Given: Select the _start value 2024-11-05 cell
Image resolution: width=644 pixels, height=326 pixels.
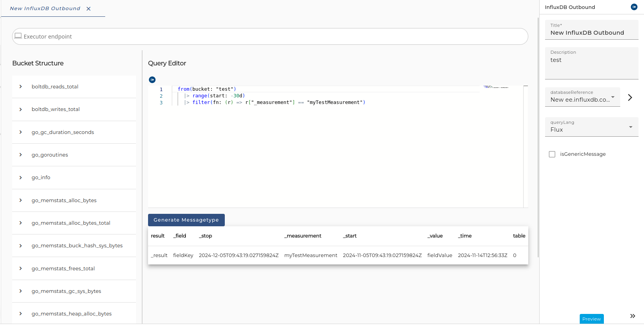Looking at the screenshot, I should coord(382,256).
